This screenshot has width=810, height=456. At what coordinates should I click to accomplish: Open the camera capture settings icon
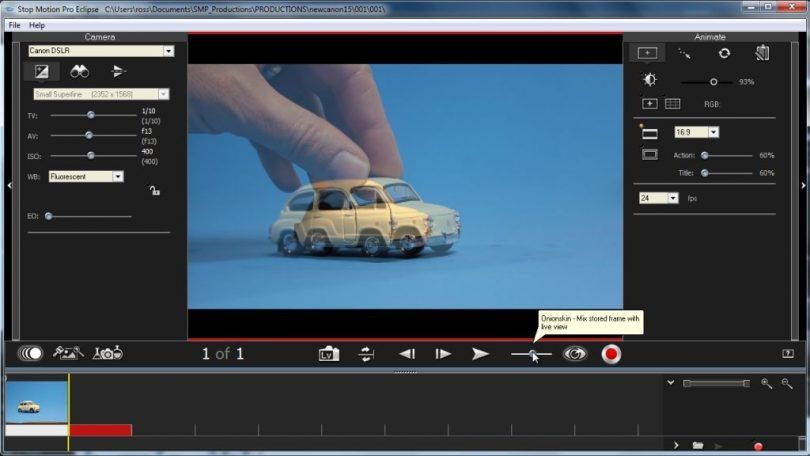tap(107, 353)
